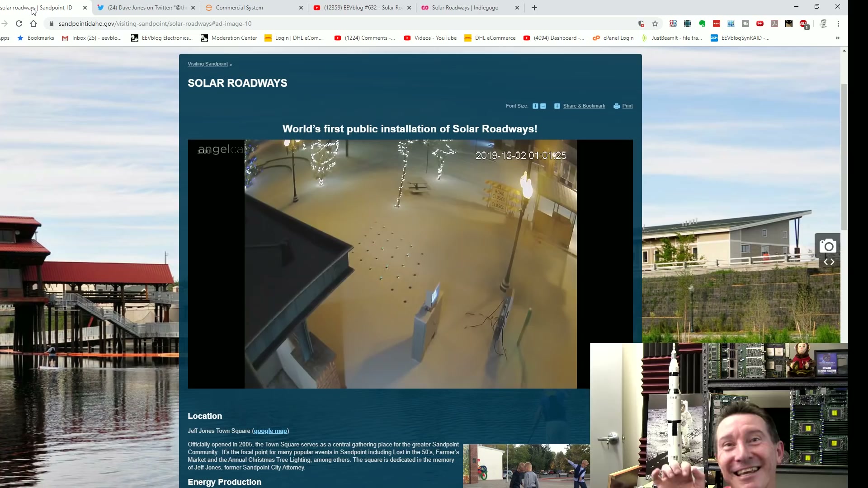Open the Chrome profile avatar

point(823,23)
